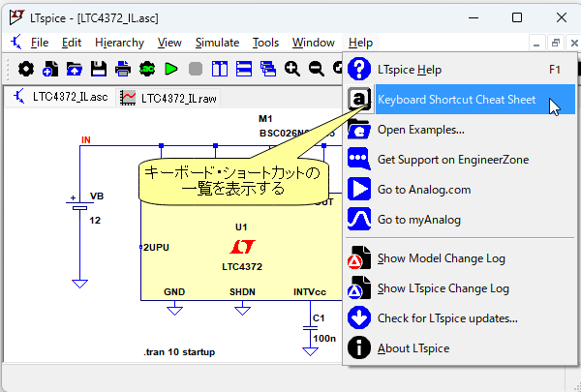The height and width of the screenshot is (392, 581).
Task: Create a new schematic from toolbar
Action: [x=49, y=69]
